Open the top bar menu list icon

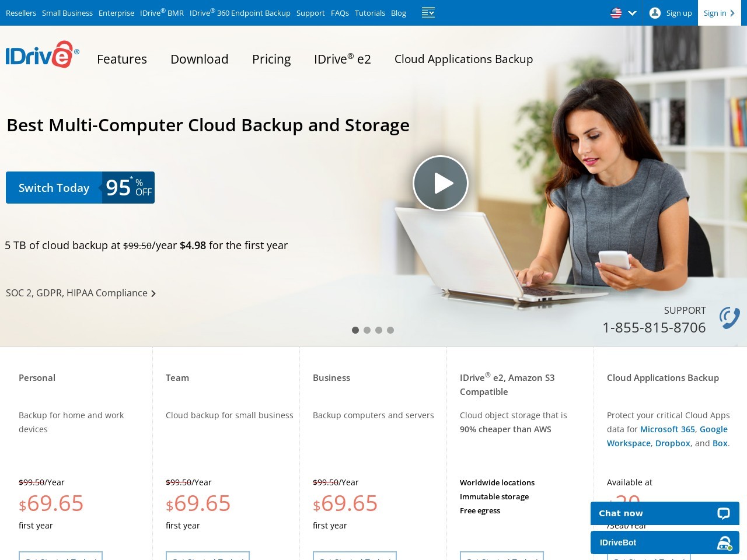428,13
